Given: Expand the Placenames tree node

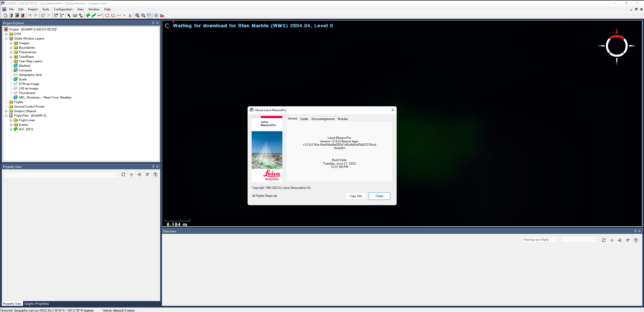Looking at the screenshot, I should 11,52.
